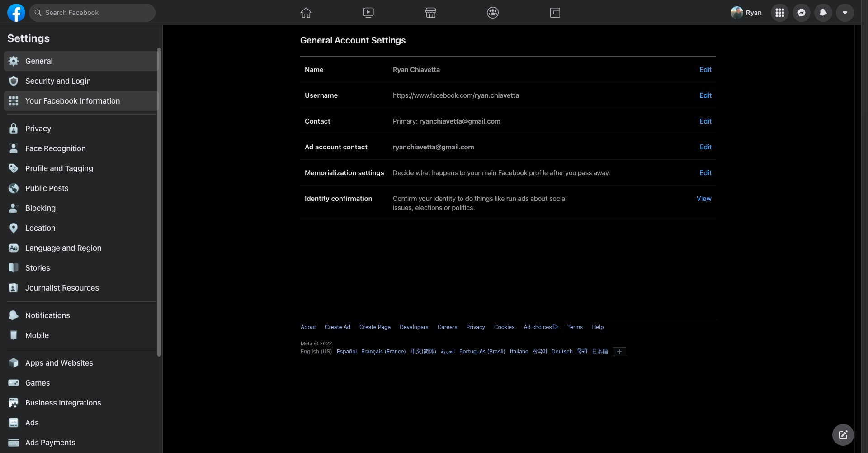Switch language to Français (France)
This screenshot has width=868, height=453.
[383, 352]
